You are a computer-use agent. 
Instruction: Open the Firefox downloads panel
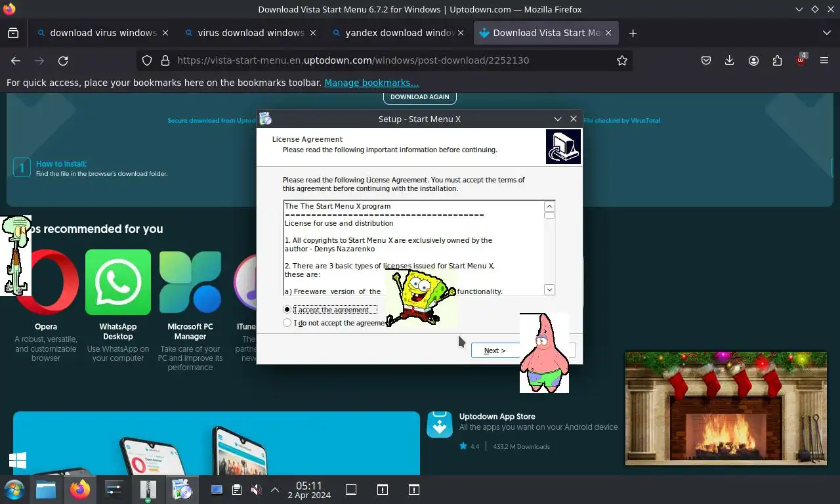tap(730, 60)
